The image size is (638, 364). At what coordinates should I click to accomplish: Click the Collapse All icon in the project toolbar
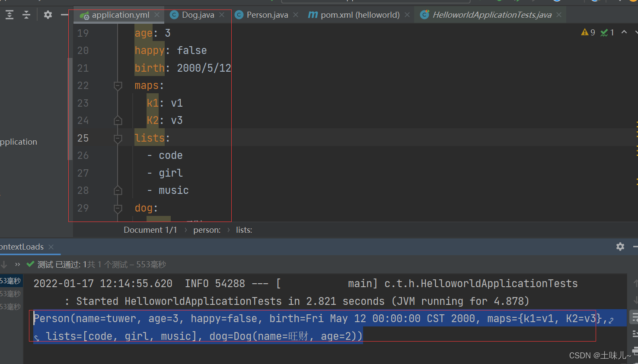point(26,15)
